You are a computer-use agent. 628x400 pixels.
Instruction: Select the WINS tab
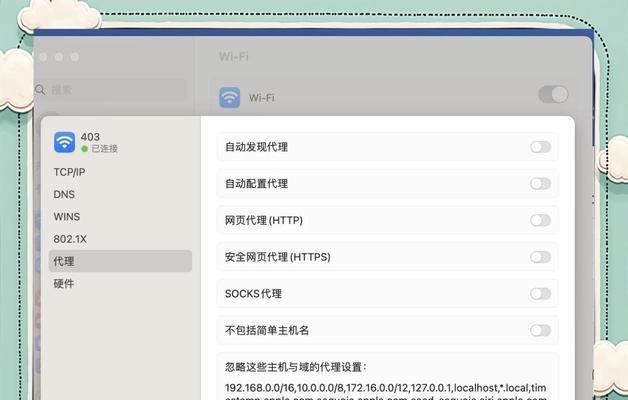pyautogui.click(x=67, y=217)
